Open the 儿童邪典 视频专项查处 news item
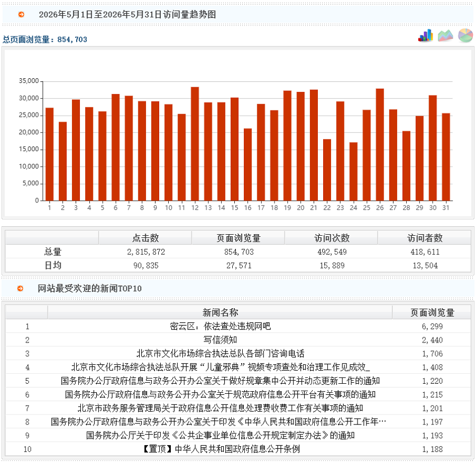Image resolution: width=476 pixels, height=462 pixels. (x=221, y=367)
